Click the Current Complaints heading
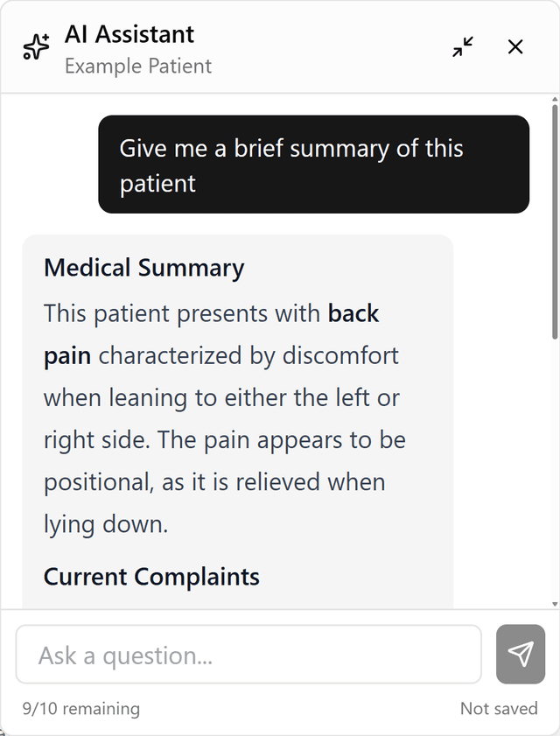 pyautogui.click(x=150, y=577)
